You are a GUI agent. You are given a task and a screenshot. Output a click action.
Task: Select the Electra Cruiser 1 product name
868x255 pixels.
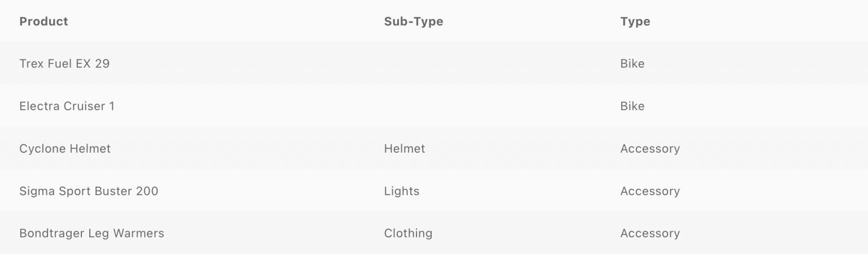67,106
